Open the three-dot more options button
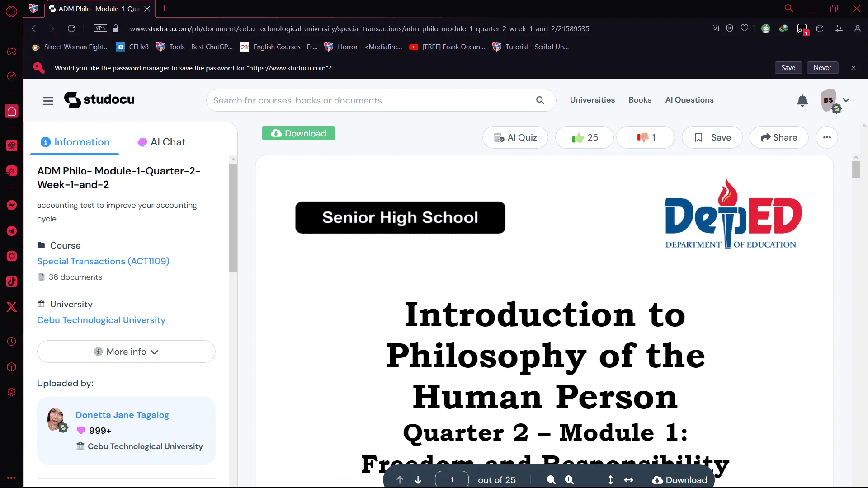Image resolution: width=868 pixels, height=488 pixels. [827, 137]
